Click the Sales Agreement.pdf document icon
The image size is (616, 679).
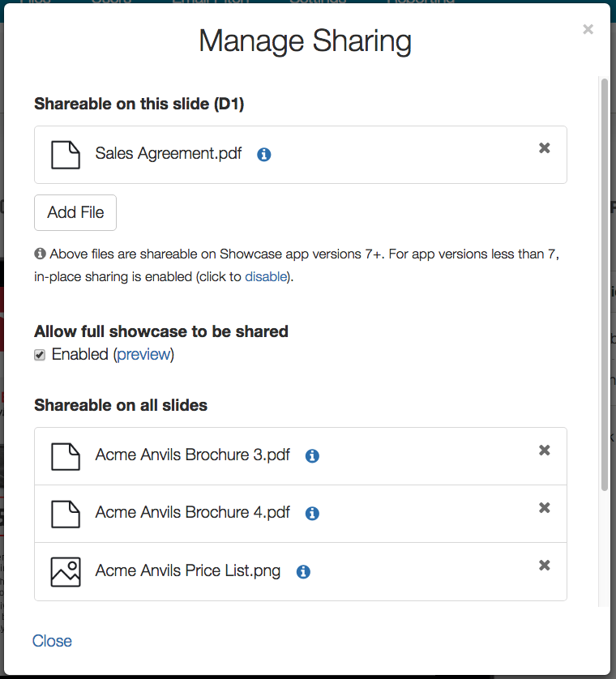pos(66,155)
